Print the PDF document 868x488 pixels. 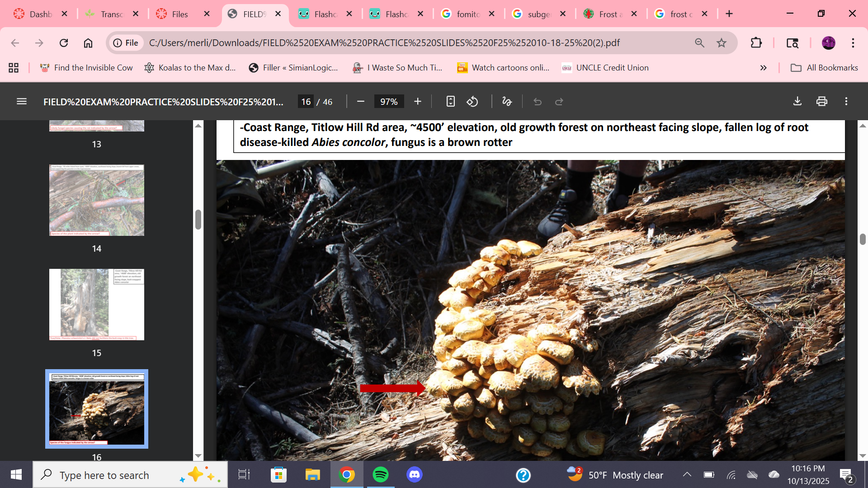[x=821, y=102]
